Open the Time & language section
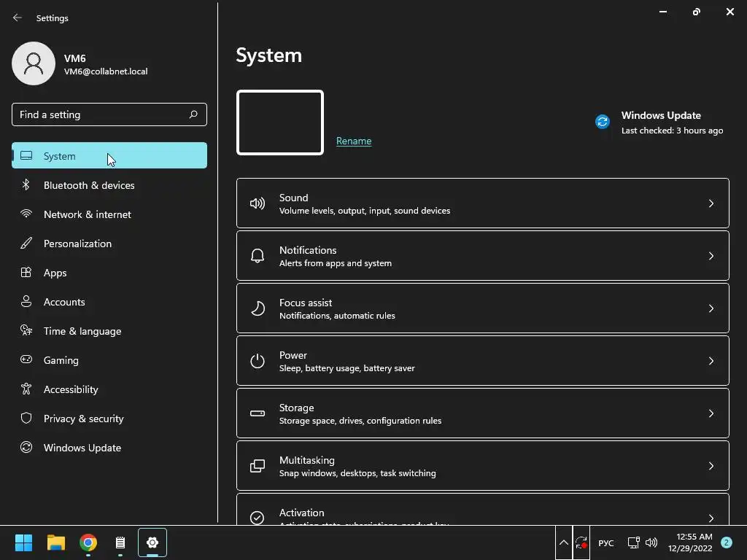This screenshot has width=747, height=560. (x=109, y=330)
